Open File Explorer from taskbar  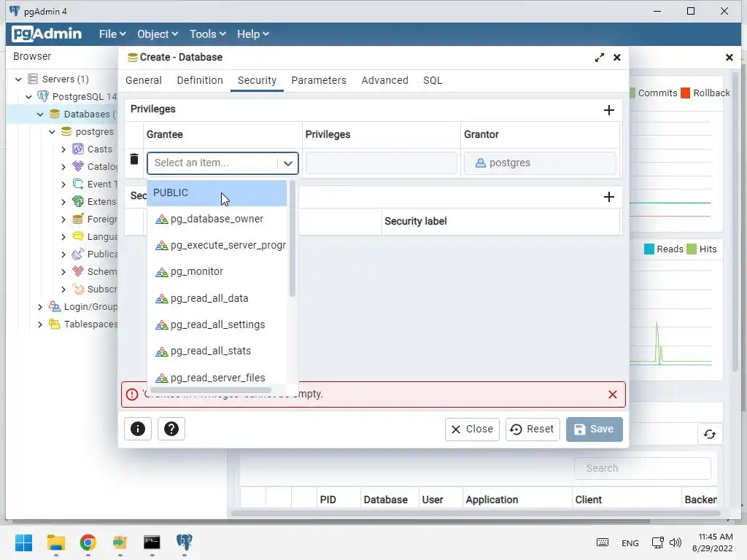click(x=55, y=542)
